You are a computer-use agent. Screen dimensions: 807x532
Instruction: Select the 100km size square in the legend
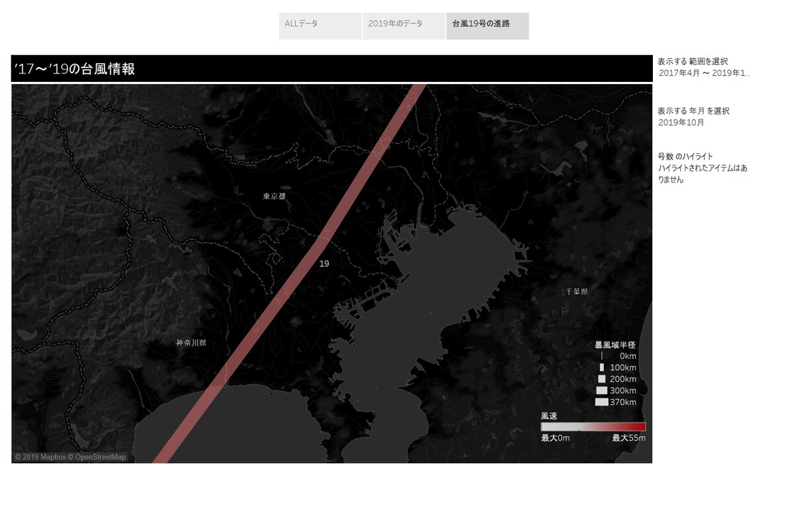(x=602, y=367)
